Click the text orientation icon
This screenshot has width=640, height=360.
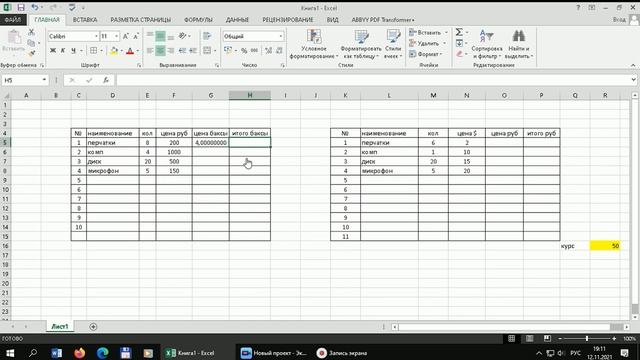pyautogui.click(x=182, y=36)
